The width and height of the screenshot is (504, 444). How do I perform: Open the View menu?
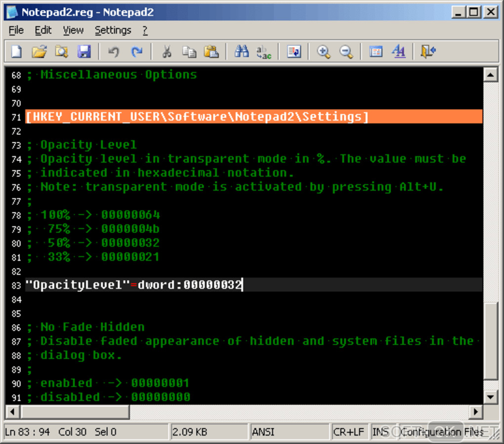coord(73,30)
